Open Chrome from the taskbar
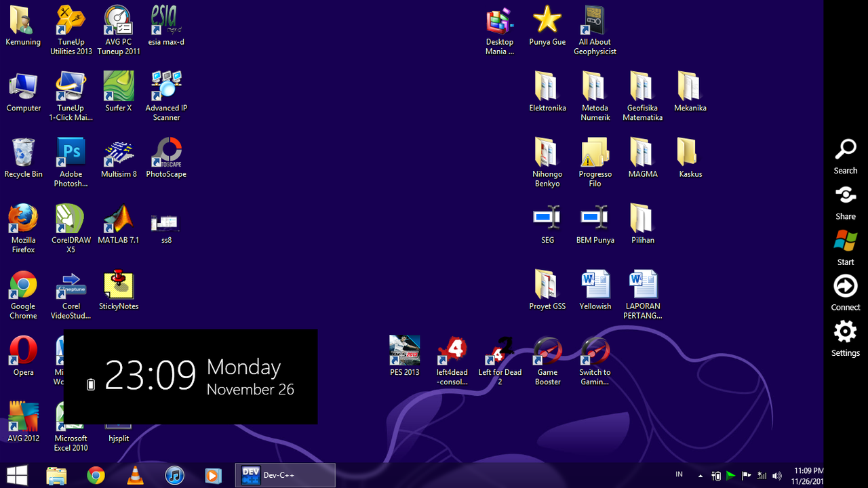 click(96, 475)
